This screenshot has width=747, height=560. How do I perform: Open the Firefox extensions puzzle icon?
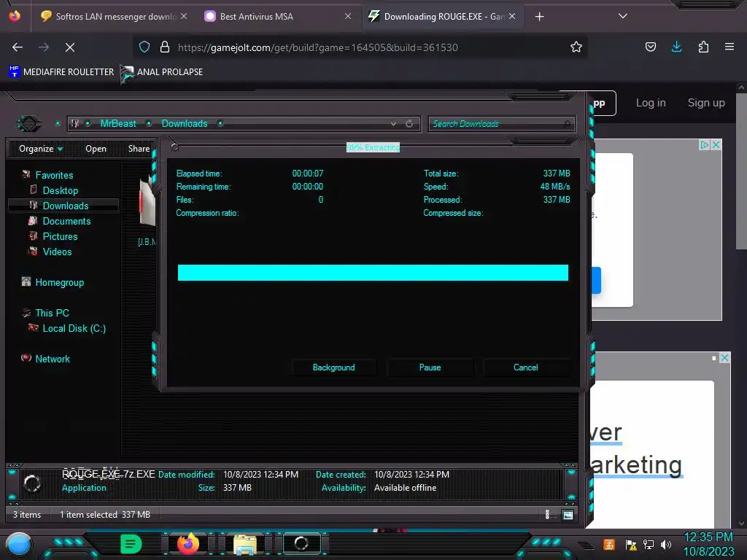[x=703, y=47]
